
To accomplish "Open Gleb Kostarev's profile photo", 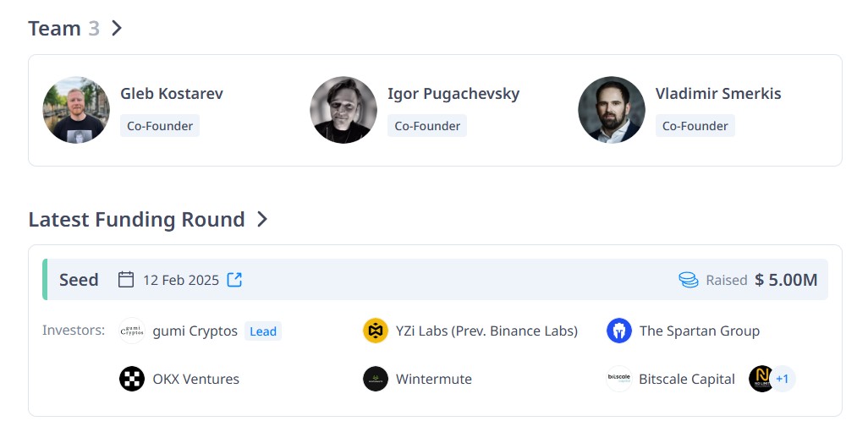I will (x=76, y=110).
